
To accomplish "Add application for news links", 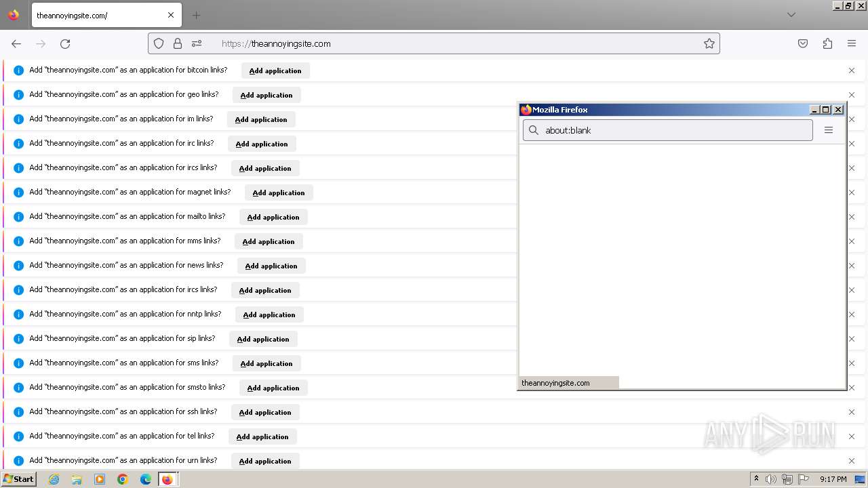I will 271,266.
